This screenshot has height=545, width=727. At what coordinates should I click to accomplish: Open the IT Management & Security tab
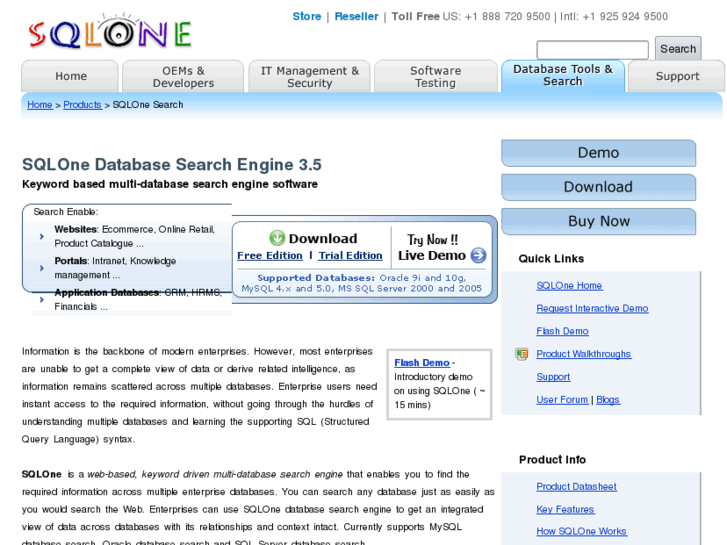coord(309,77)
